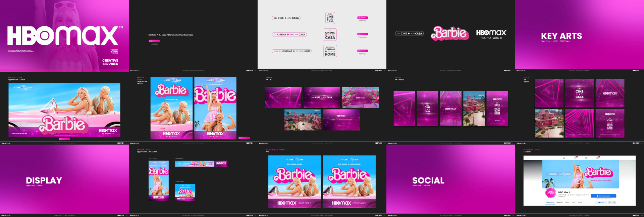The height and width of the screenshot is (217, 644).
Task: Click the groups icon in Facebook top bar
Action: 586,158
